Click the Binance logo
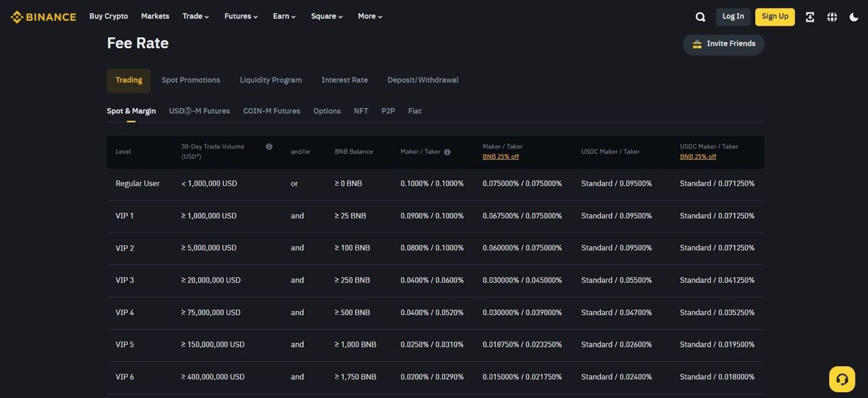This screenshot has height=398, width=868. (x=43, y=17)
